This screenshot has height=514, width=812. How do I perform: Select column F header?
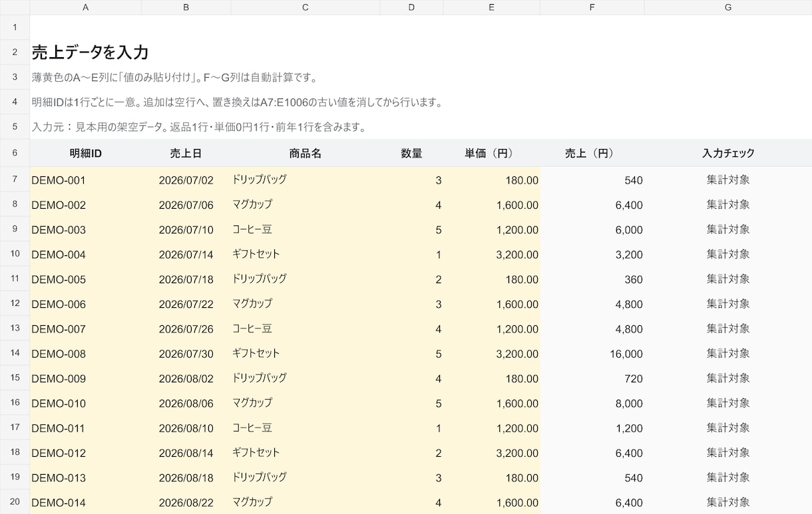[x=592, y=7]
